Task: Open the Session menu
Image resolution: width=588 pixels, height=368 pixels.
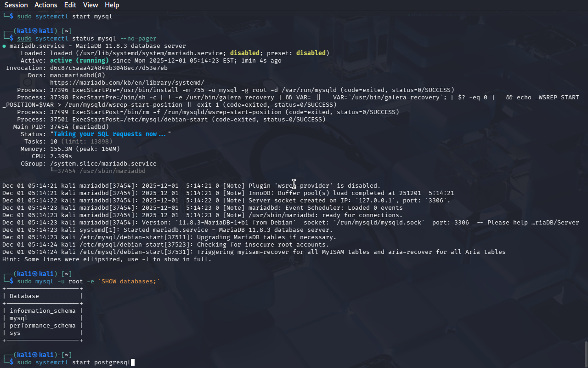Action: (x=16, y=5)
